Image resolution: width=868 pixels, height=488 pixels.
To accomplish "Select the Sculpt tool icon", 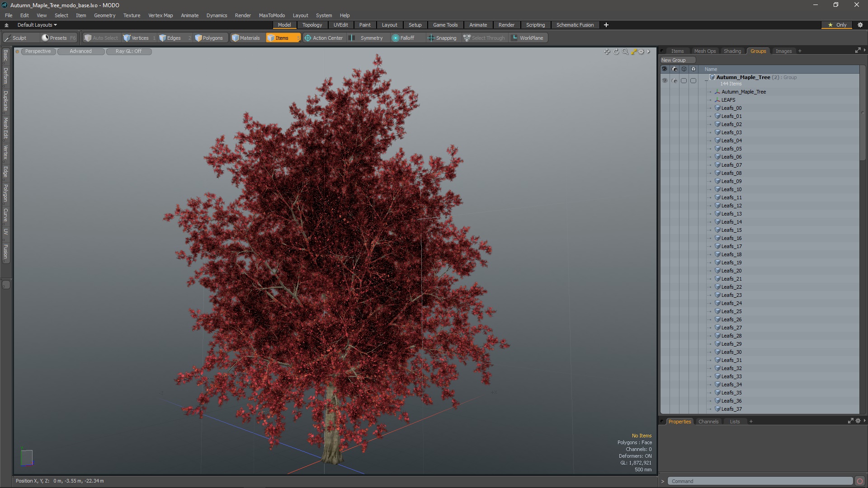I will 8,38.
